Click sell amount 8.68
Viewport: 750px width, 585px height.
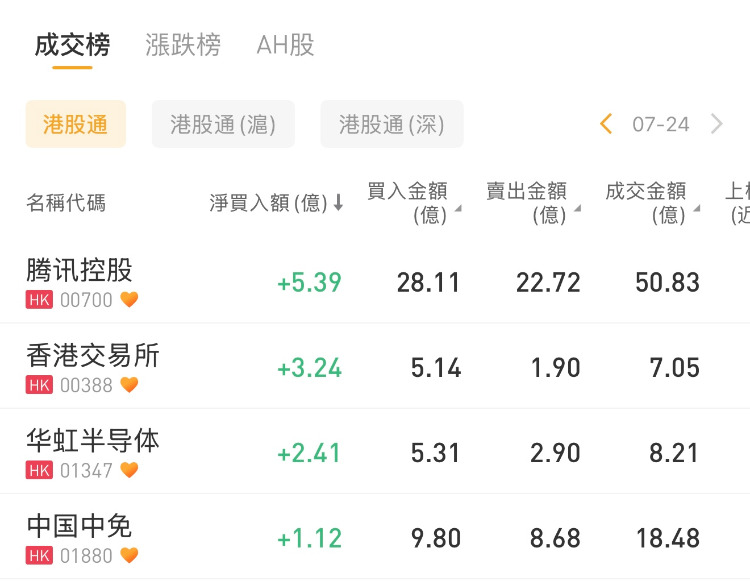click(x=555, y=538)
